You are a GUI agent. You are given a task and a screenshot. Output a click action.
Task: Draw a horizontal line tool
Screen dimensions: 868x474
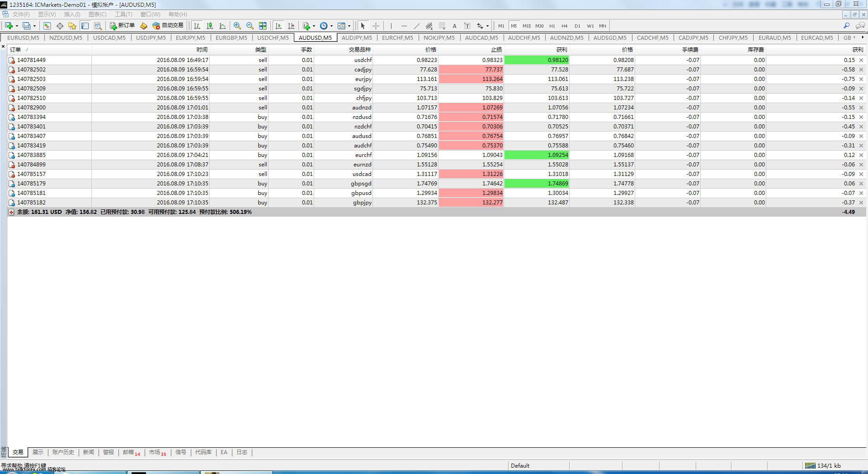pyautogui.click(x=404, y=26)
